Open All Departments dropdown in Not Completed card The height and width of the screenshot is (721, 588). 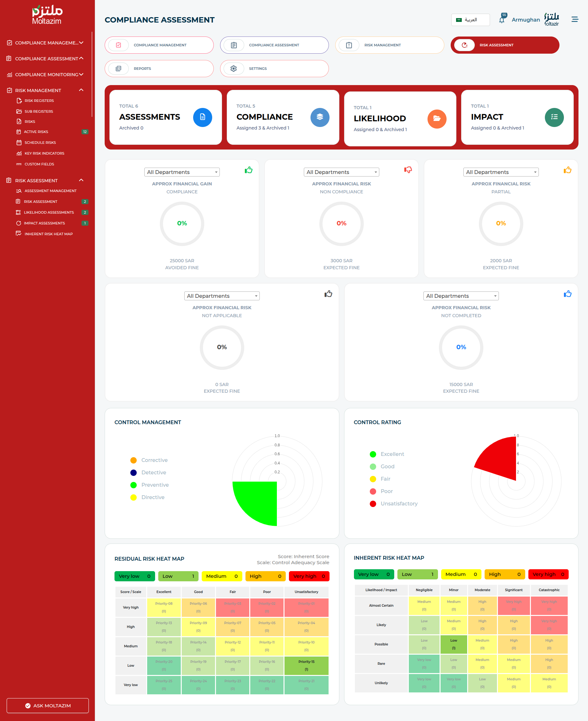(x=461, y=296)
